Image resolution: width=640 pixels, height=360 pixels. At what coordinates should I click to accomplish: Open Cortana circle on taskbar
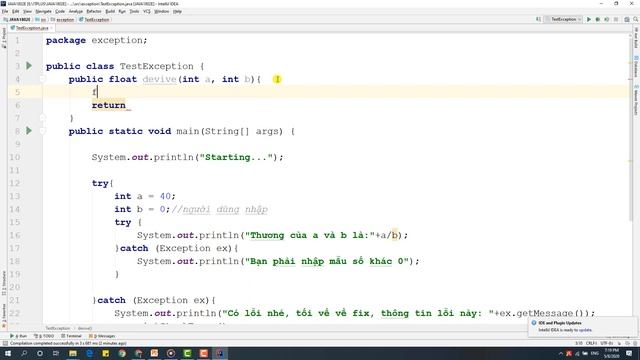40,353
